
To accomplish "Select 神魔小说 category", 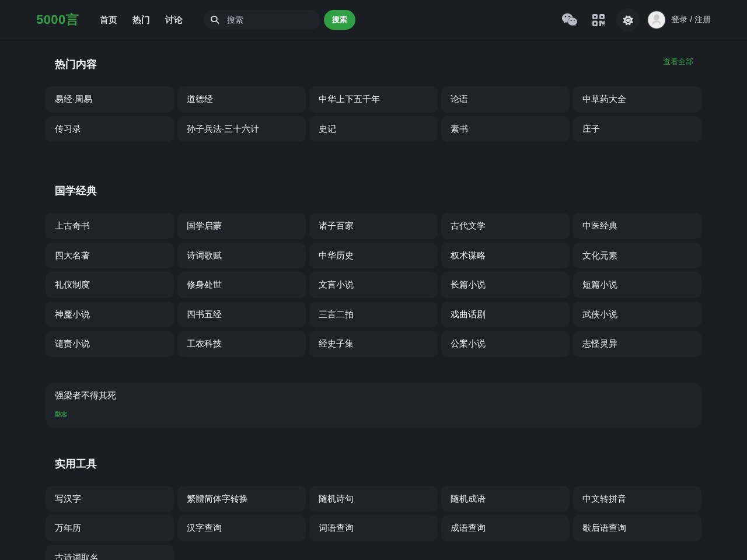I will 110,314.
